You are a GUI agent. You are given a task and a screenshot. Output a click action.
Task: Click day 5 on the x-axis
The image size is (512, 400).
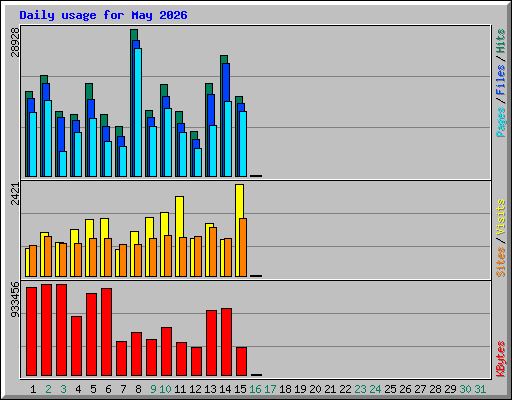pos(93,389)
